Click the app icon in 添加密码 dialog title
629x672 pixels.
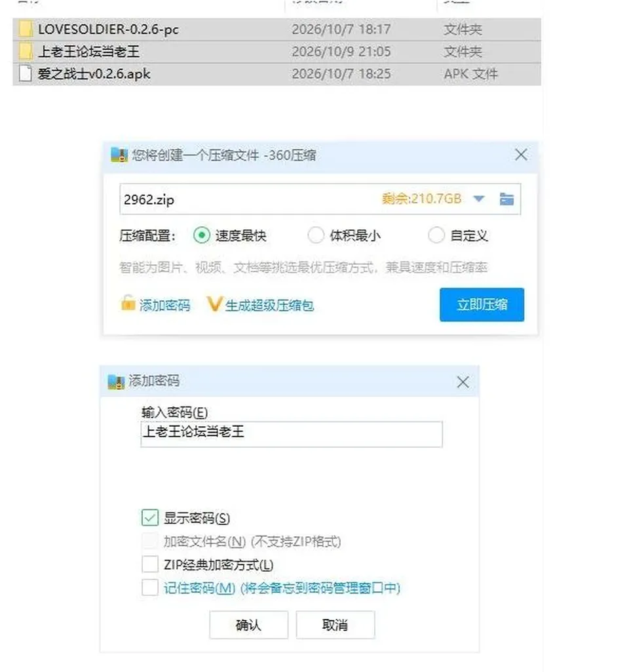(x=116, y=382)
